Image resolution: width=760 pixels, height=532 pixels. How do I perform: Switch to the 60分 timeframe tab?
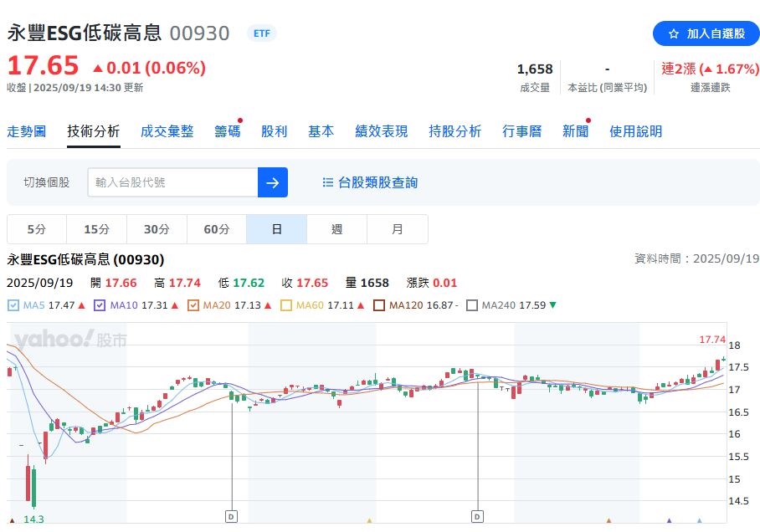tap(216, 228)
